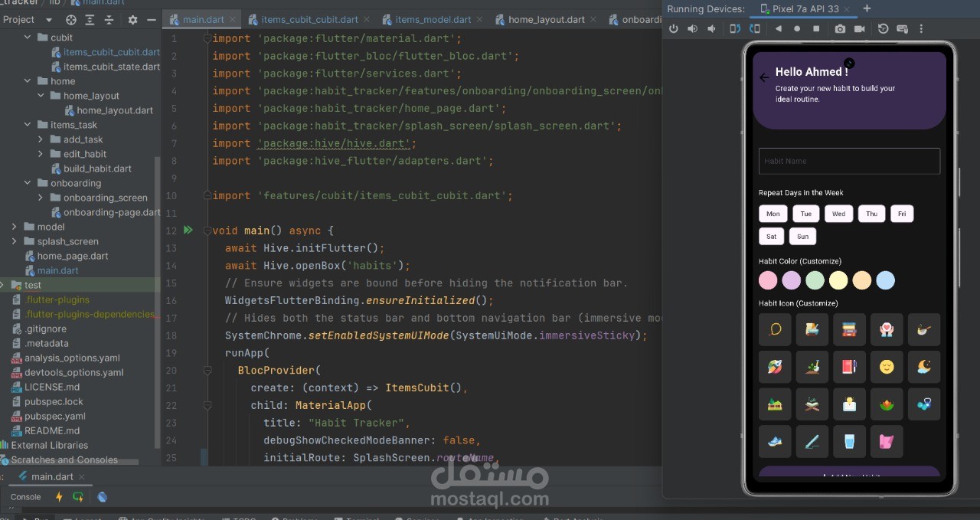Click the emulator Back navigation triangle
The image size is (980, 520).
click(x=779, y=29)
